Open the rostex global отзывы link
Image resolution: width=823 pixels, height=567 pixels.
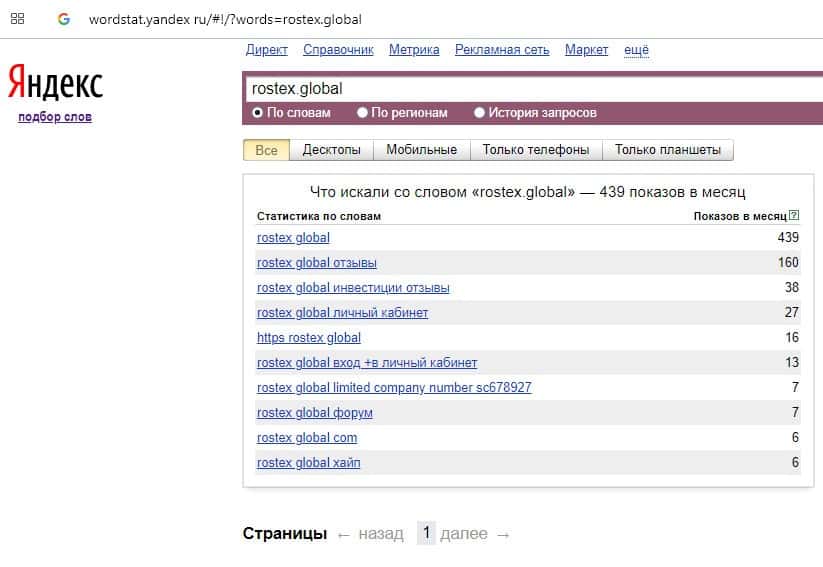[x=316, y=262]
